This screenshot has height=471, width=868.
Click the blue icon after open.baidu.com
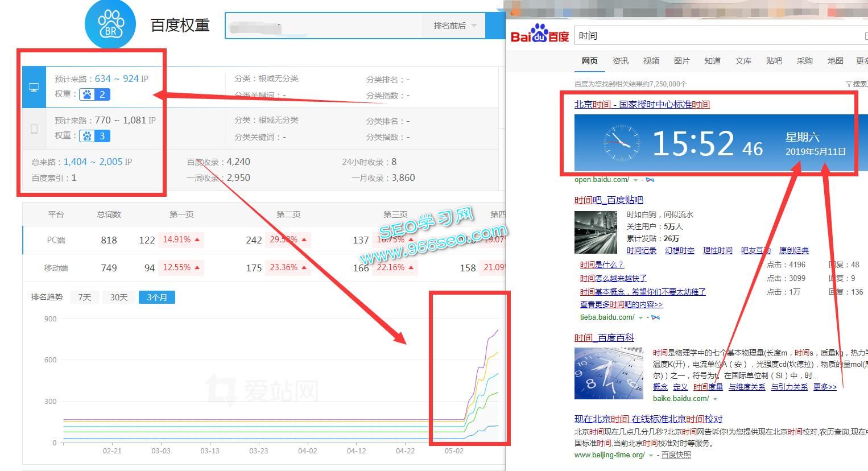point(650,180)
